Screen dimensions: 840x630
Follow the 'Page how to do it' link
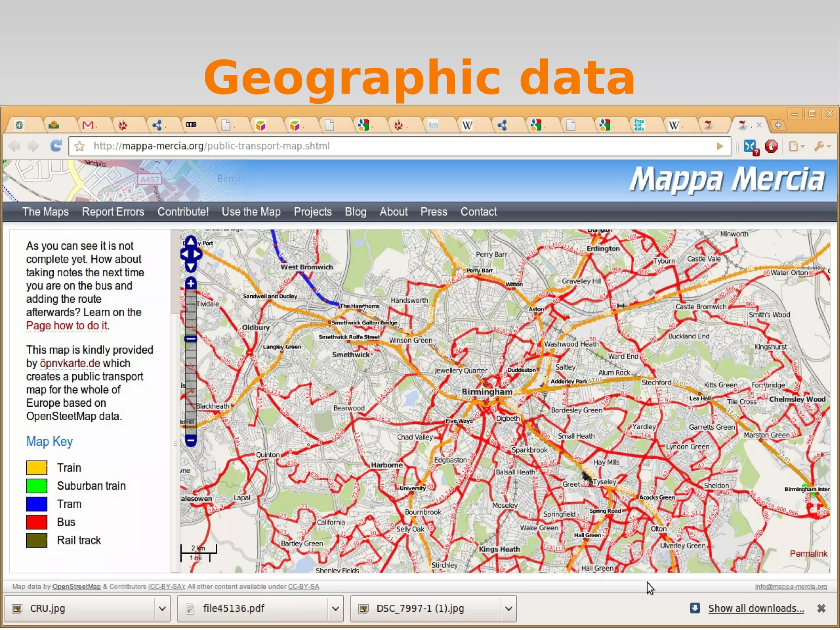[x=67, y=326]
